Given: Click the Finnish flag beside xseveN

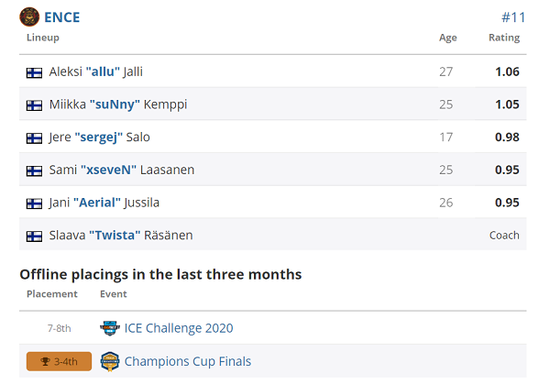Looking at the screenshot, I should click(x=34, y=171).
